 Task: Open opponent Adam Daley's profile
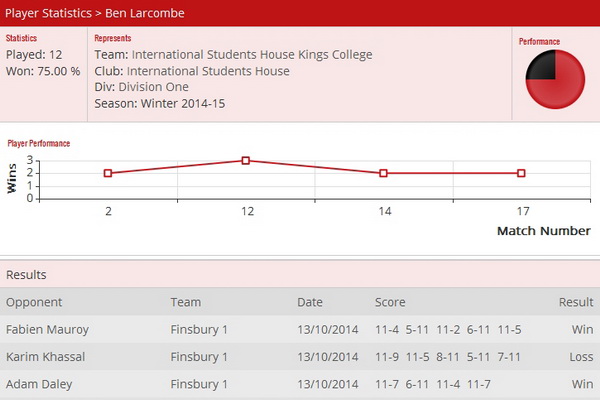[x=39, y=384]
